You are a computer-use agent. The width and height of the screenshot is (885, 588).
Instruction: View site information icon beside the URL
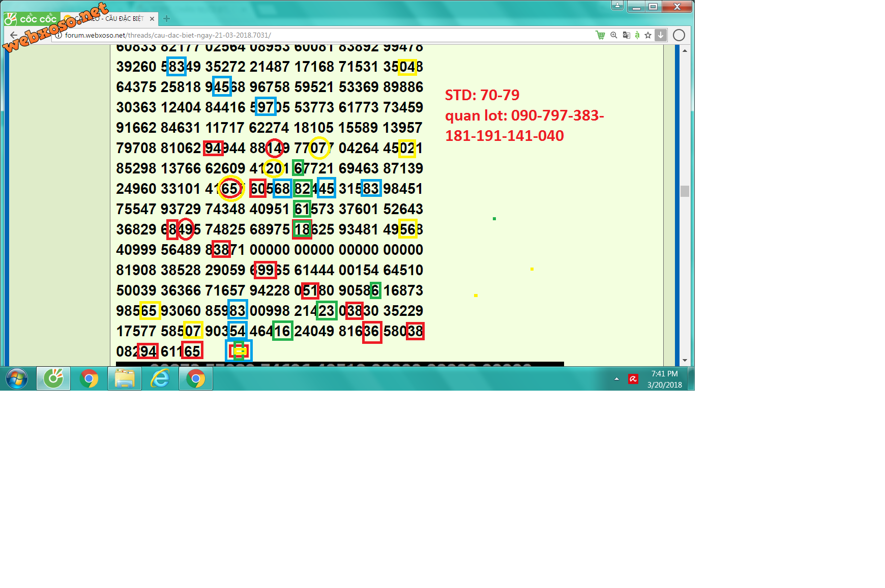[x=58, y=35]
